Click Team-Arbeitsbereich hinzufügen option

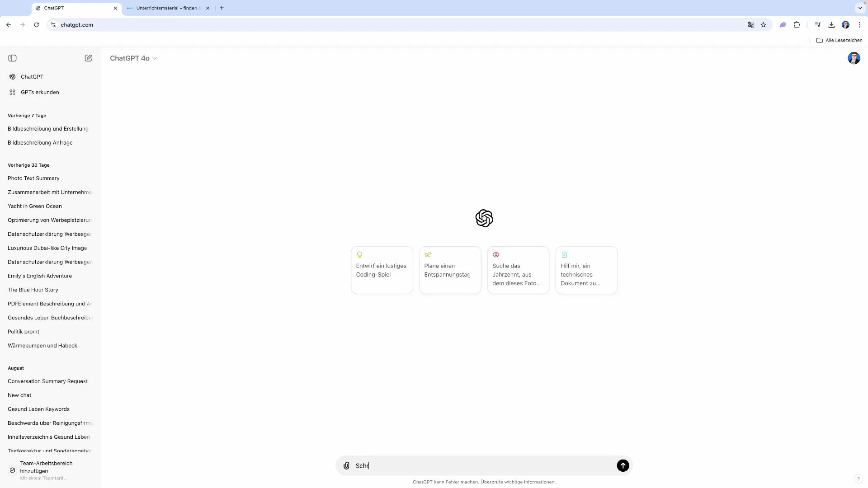click(46, 467)
